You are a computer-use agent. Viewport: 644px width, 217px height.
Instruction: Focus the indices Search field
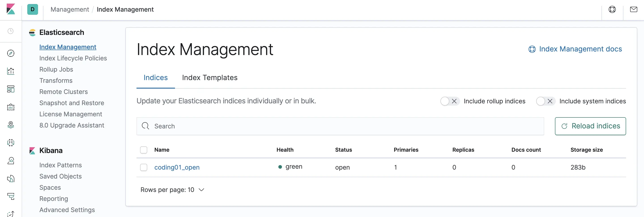(340, 126)
